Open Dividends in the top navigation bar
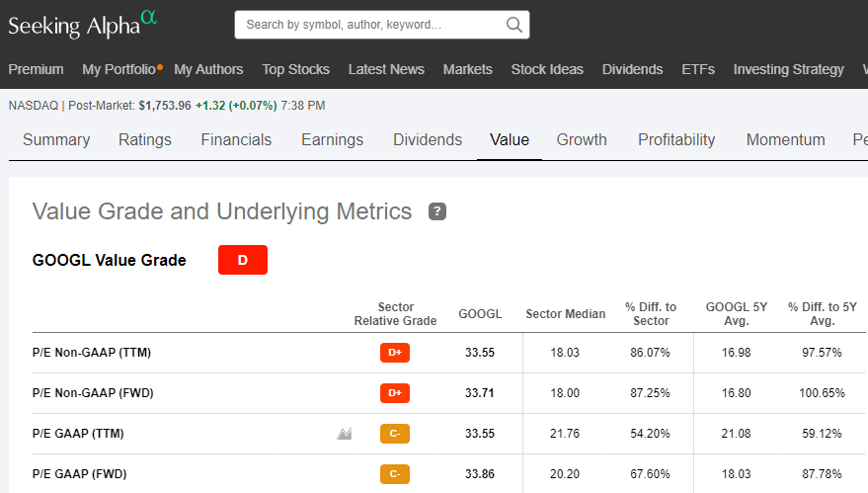The width and height of the screenshot is (868, 493). [632, 69]
